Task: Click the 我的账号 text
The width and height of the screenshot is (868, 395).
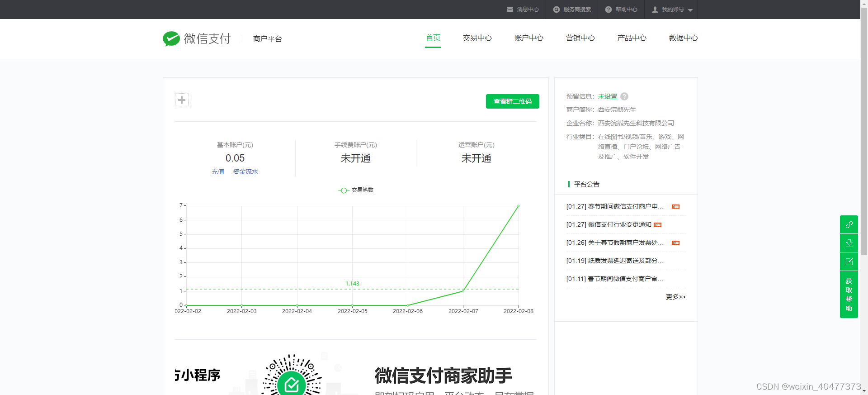Action: click(673, 10)
